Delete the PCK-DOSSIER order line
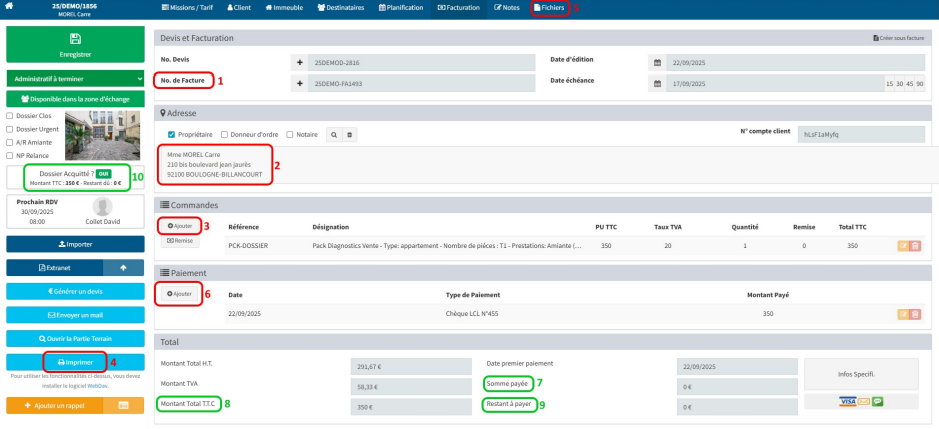The image size is (939, 429). pyautogui.click(x=915, y=245)
